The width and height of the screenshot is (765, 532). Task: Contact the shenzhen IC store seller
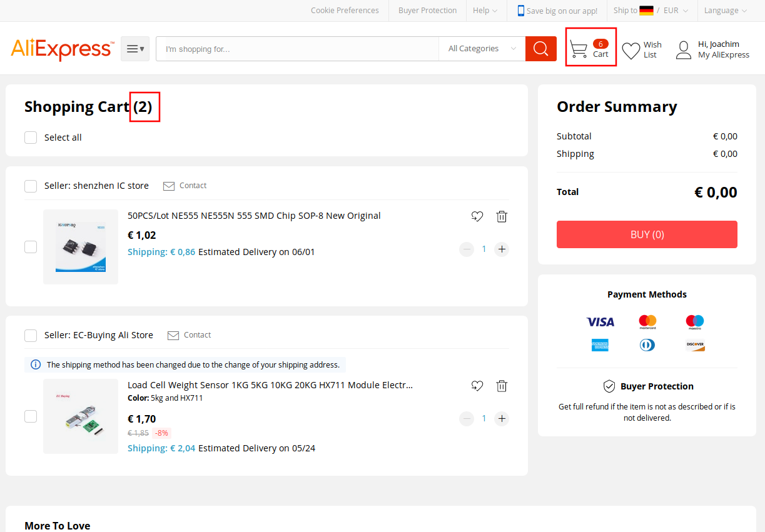click(193, 186)
